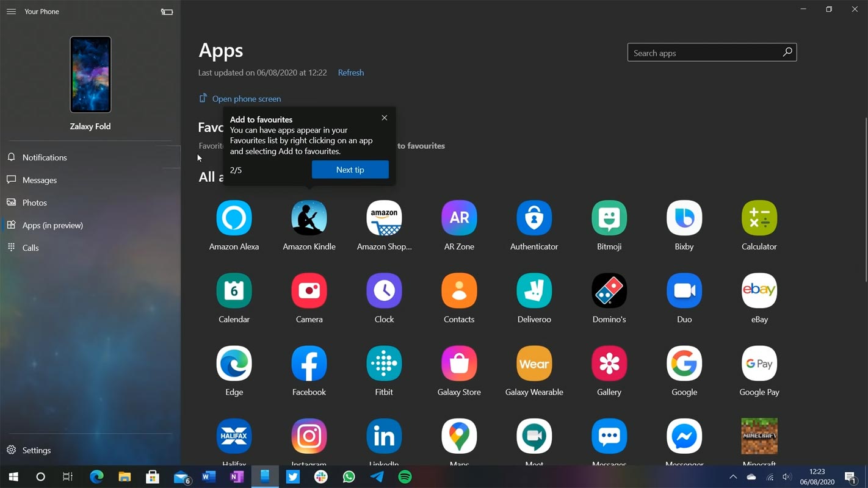Show hidden system tray icons
This screenshot has height=488, width=868.
click(733, 477)
